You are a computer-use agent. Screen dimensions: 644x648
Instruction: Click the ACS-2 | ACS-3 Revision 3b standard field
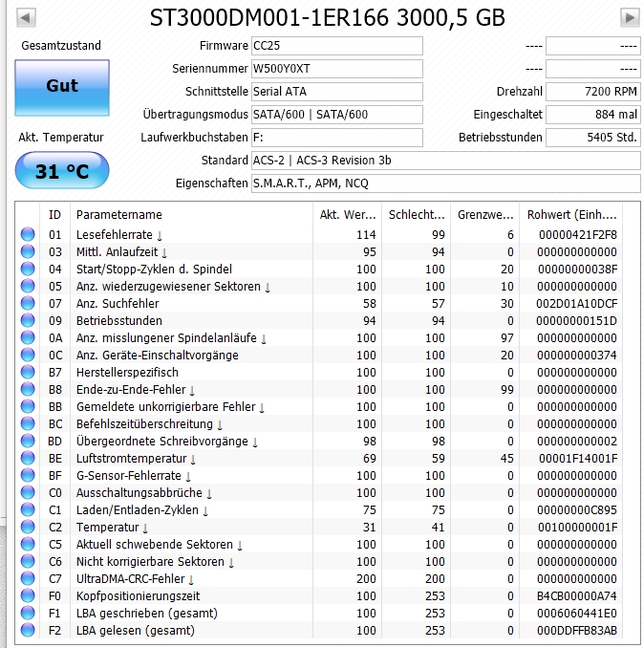pos(446,161)
